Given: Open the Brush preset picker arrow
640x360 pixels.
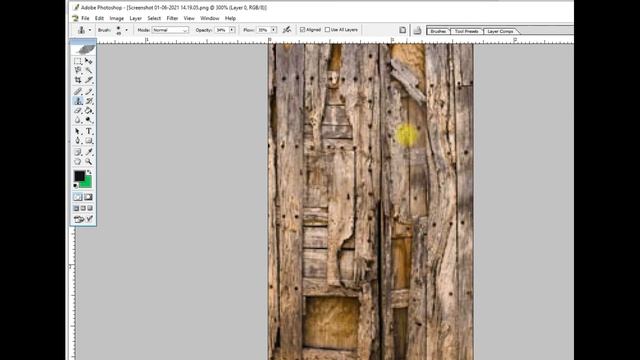Looking at the screenshot, I should [127, 30].
